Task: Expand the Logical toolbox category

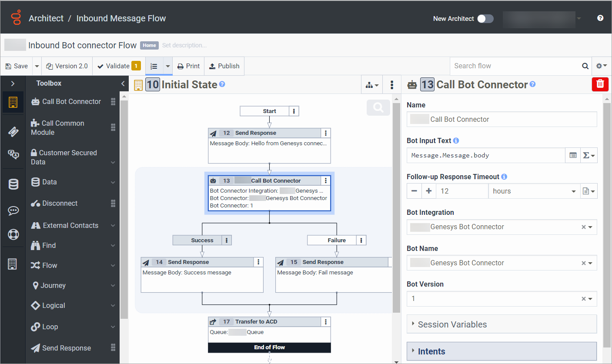Action: (x=73, y=306)
